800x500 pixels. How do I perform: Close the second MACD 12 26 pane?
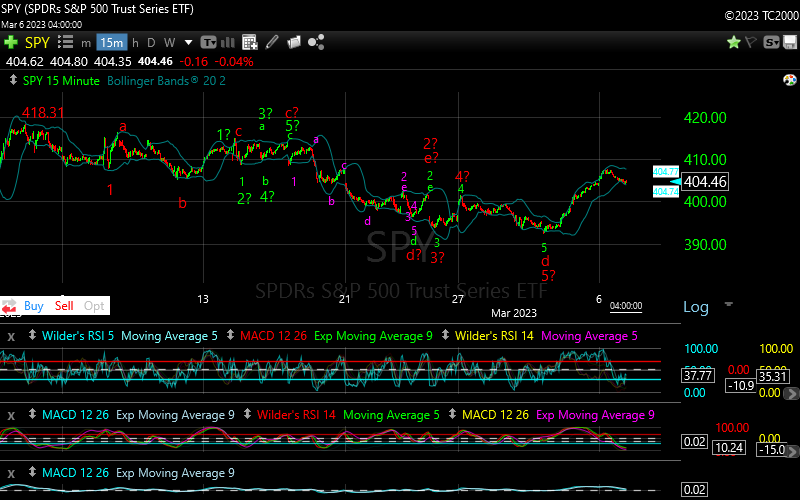[11, 416]
